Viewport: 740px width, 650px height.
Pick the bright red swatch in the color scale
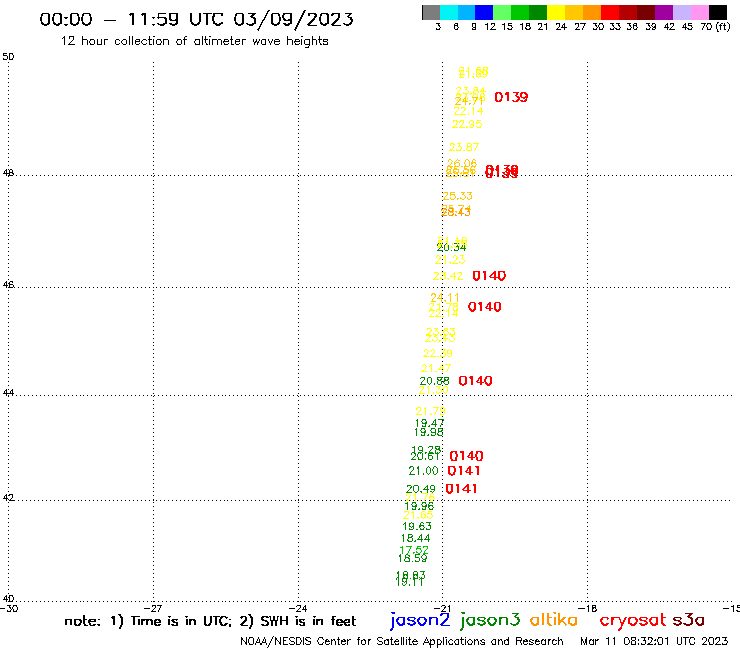pos(610,12)
